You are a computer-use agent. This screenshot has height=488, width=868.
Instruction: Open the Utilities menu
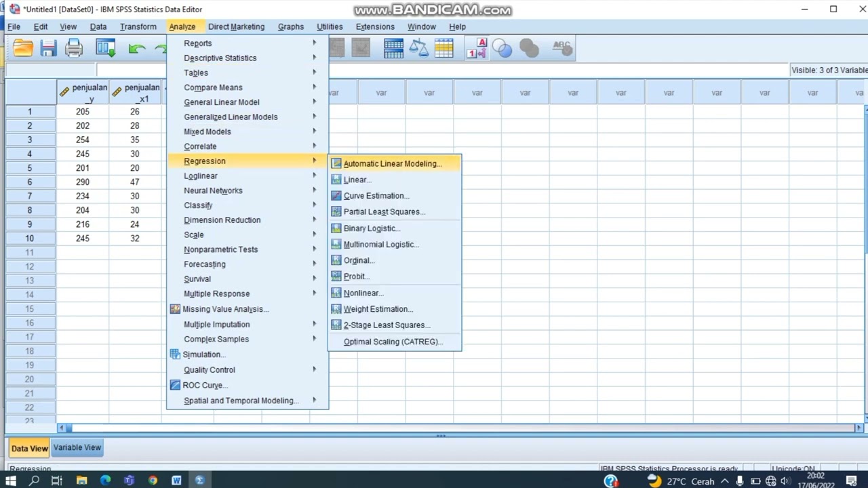(x=330, y=26)
